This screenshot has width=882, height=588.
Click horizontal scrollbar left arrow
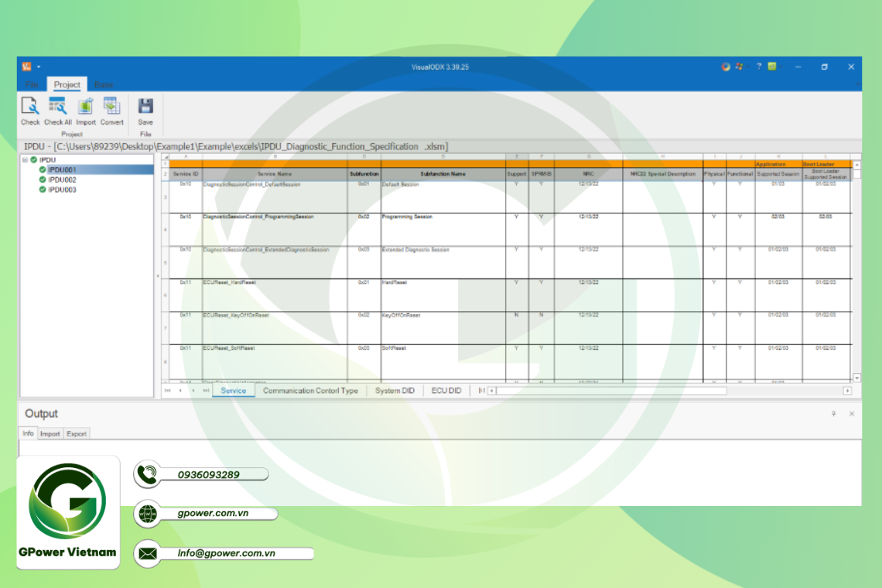click(x=491, y=391)
